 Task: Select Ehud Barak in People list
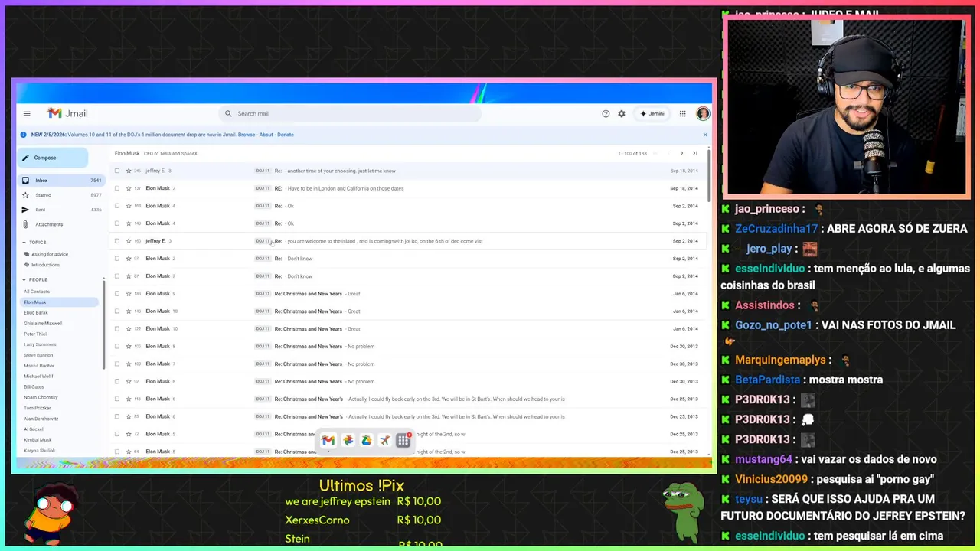click(x=35, y=313)
